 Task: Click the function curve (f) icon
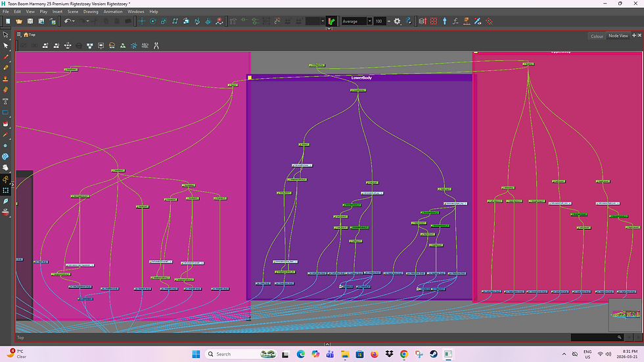click(x=455, y=21)
